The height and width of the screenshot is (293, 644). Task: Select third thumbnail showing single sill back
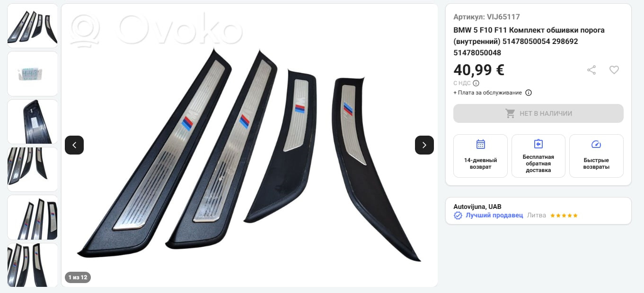(33, 121)
